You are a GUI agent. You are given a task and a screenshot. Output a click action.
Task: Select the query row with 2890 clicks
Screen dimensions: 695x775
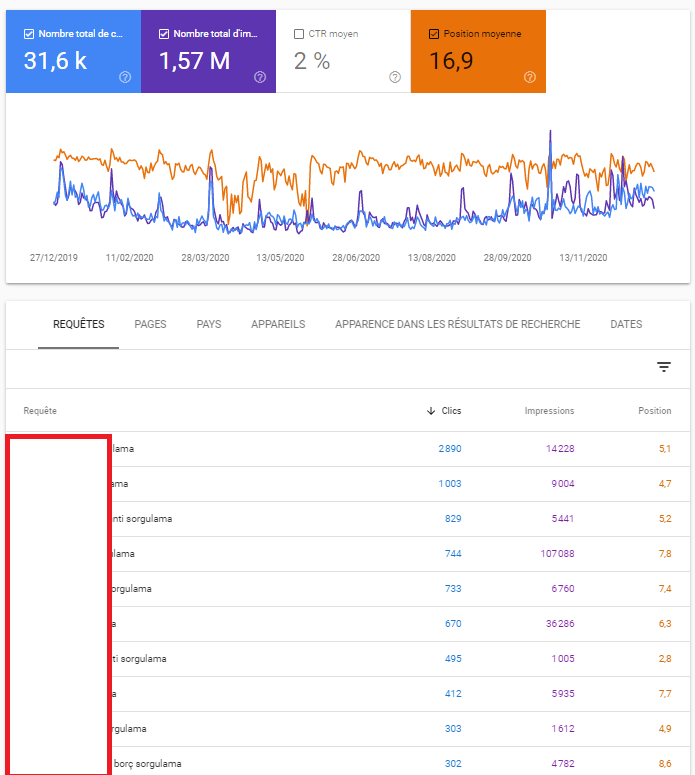click(348, 449)
